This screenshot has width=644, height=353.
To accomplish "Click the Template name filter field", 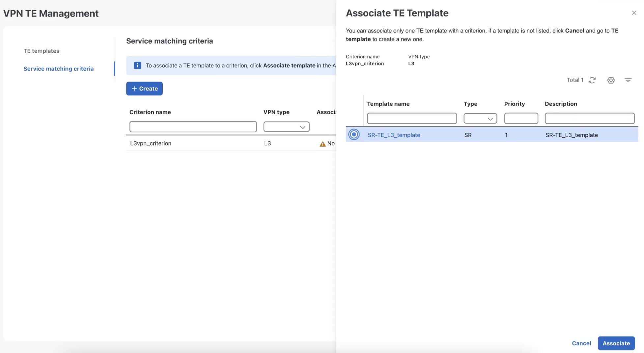I will [x=411, y=118].
